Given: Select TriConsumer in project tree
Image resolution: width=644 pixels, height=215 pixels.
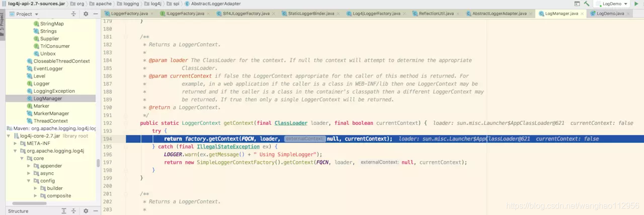Looking at the screenshot, I should tap(51, 46).
